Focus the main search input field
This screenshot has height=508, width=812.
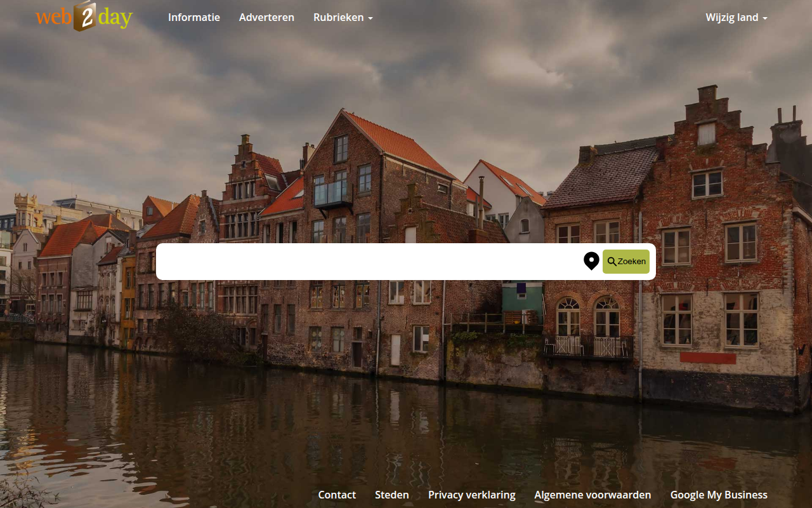pos(370,262)
